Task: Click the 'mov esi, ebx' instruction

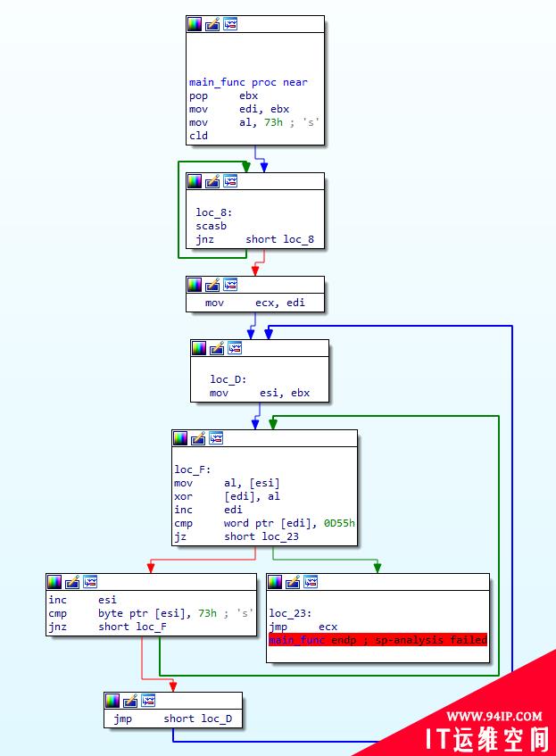Action: [x=260, y=393]
